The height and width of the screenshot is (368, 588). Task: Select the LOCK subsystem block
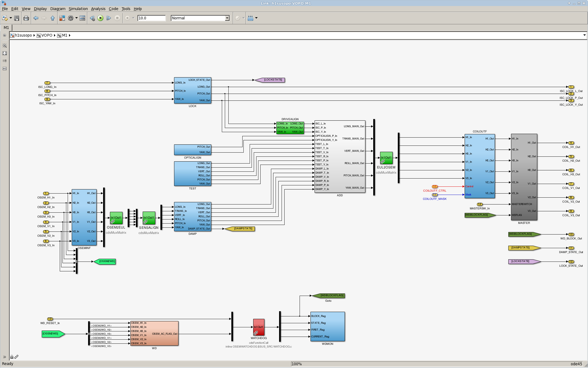click(x=193, y=91)
